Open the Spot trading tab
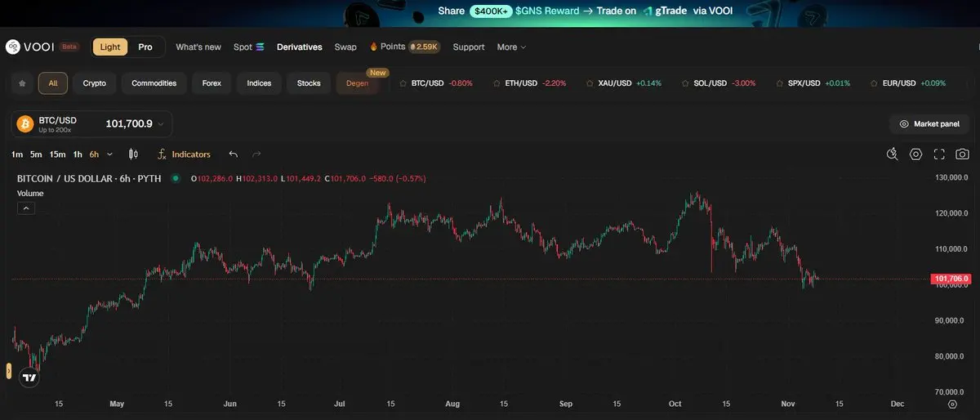This screenshot has width=980, height=420. tap(249, 47)
